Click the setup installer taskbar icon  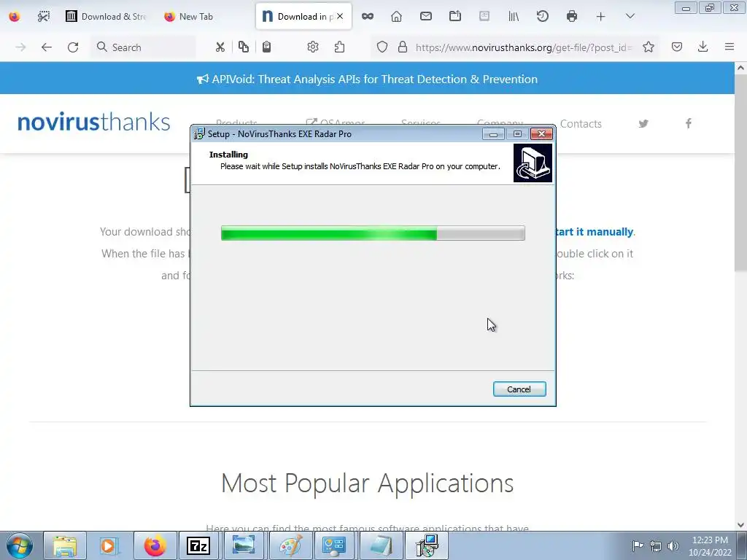point(427,545)
